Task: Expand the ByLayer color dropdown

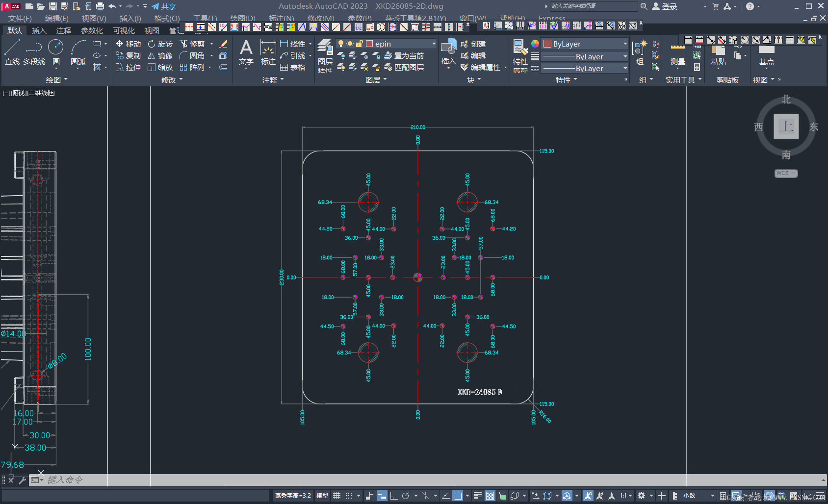Action: pos(585,44)
